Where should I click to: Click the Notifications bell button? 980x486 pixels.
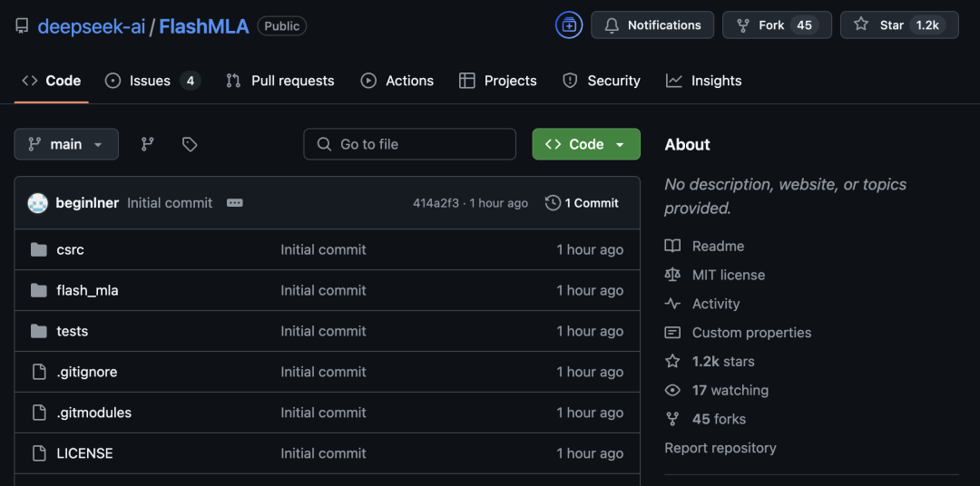point(652,25)
